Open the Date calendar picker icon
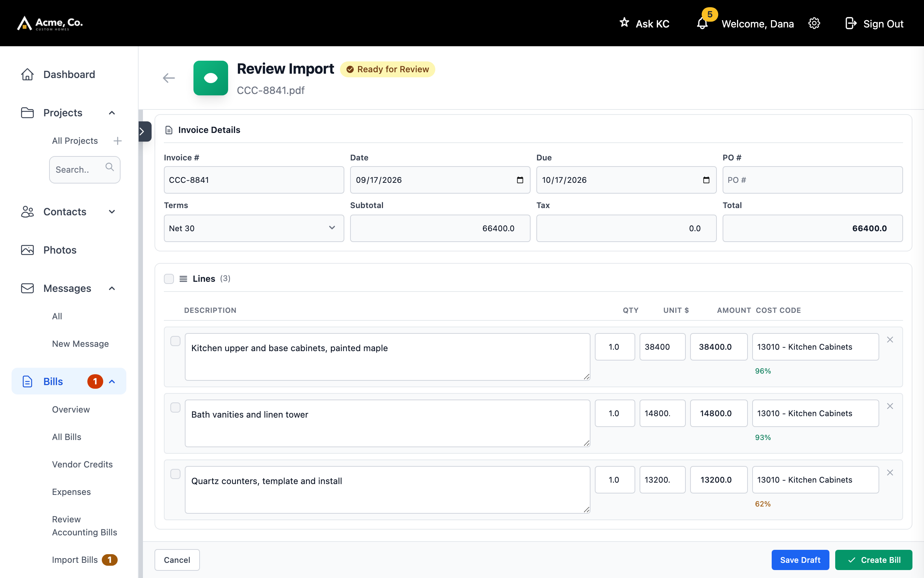This screenshot has width=924, height=578. click(520, 180)
